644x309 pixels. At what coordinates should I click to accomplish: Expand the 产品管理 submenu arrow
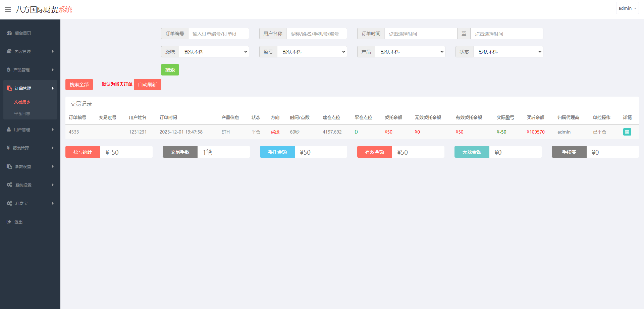(x=53, y=70)
